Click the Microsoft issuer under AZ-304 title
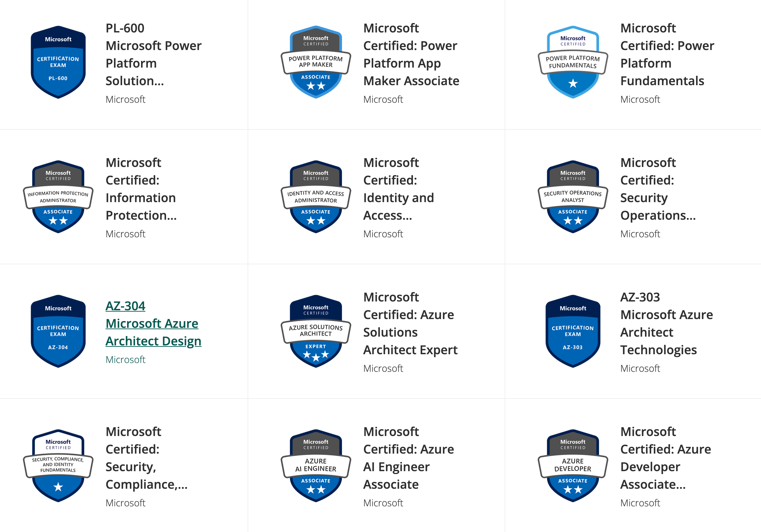 [x=125, y=360]
